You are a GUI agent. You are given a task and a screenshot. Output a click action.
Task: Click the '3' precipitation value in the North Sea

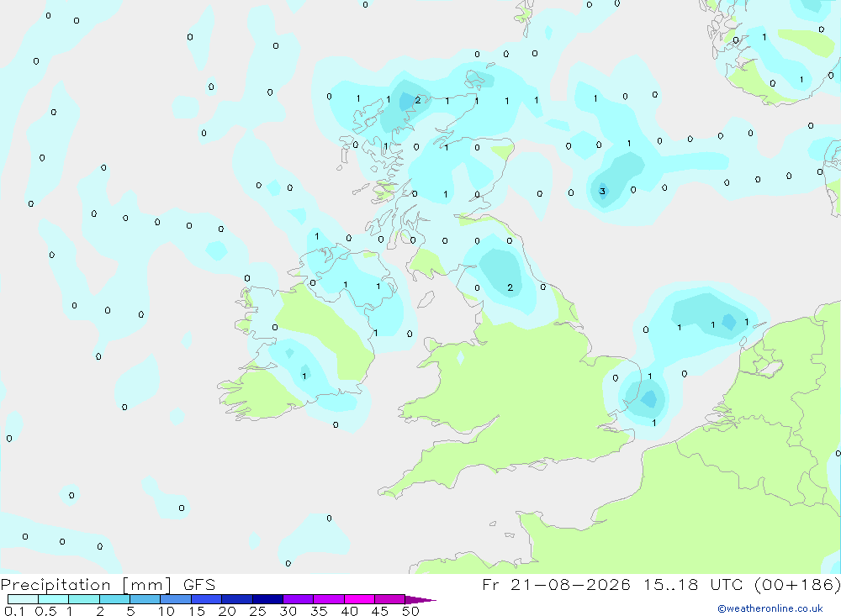(x=602, y=192)
